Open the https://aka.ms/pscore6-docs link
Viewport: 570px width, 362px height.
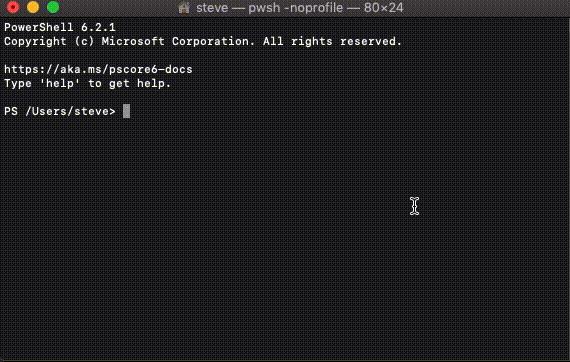tap(98, 69)
